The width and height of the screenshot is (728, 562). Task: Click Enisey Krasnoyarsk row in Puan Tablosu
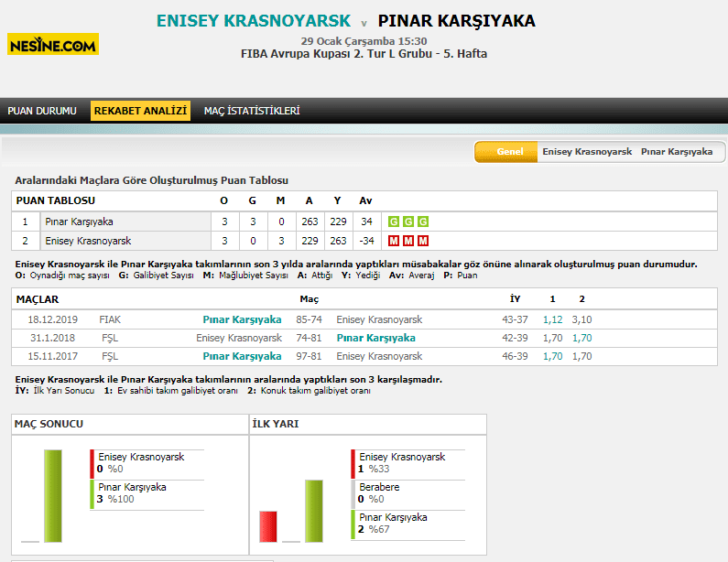[364, 241]
